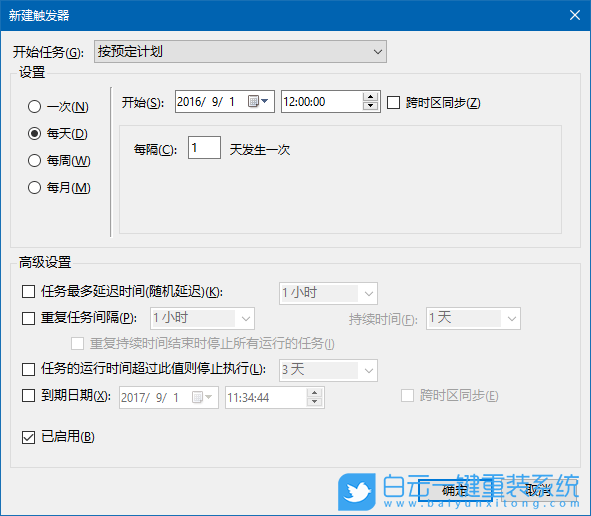Open the 持续时间 1 天 dropdown
The height and width of the screenshot is (516, 591).
[x=473, y=318]
